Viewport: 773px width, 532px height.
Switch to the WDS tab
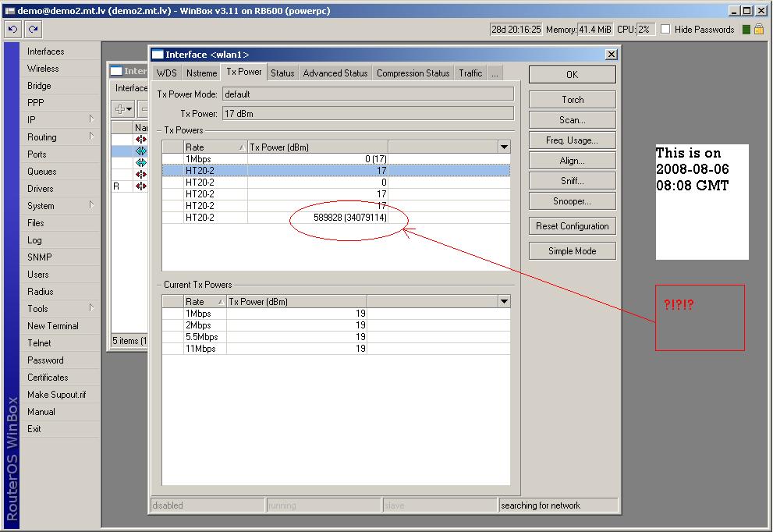pyautogui.click(x=167, y=73)
